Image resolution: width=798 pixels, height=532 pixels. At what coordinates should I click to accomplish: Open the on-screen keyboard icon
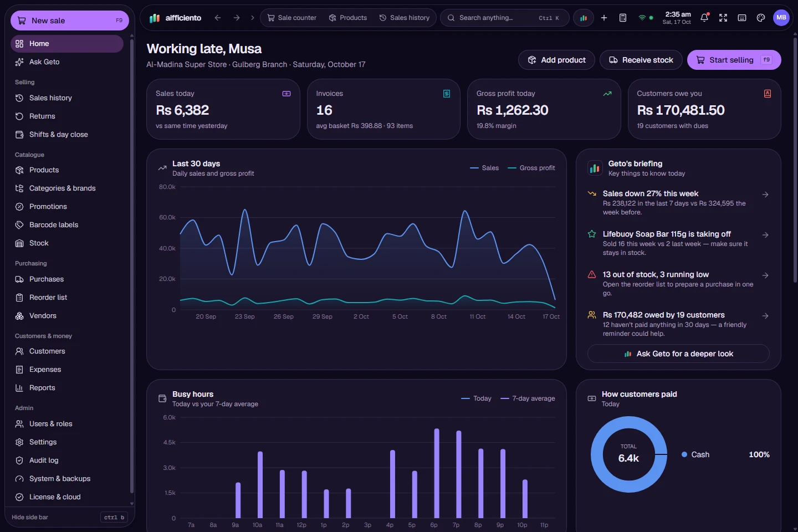point(742,18)
